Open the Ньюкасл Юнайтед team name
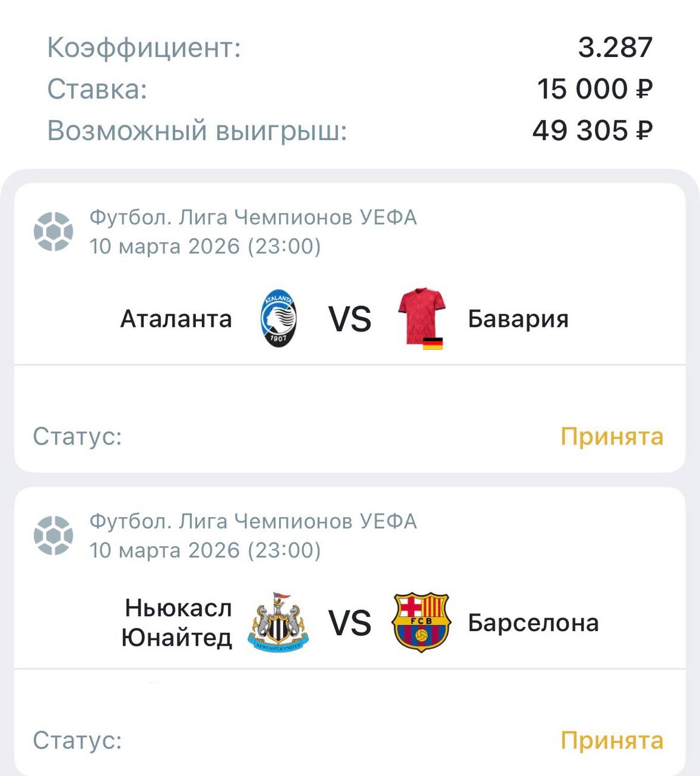This screenshot has height=776, width=700. point(177,623)
